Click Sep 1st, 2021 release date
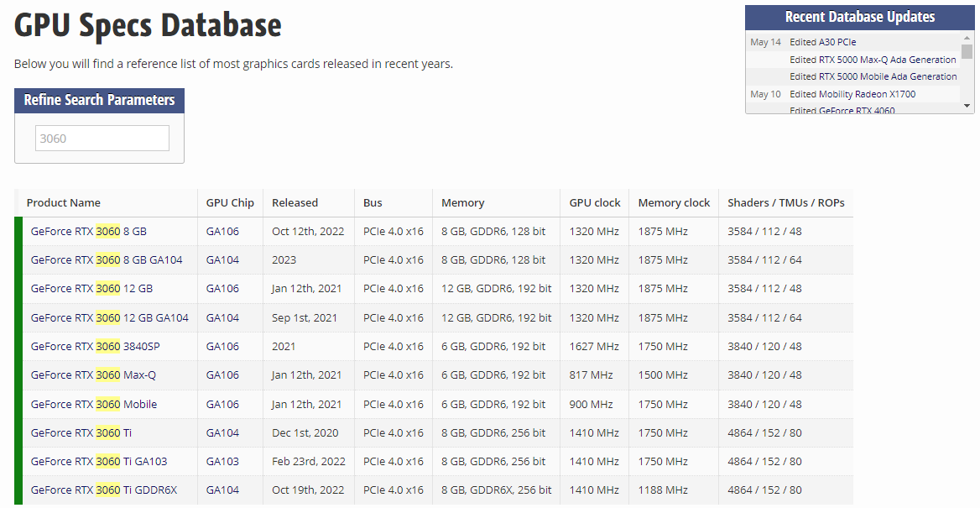The width and height of the screenshot is (980, 508). coord(305,317)
